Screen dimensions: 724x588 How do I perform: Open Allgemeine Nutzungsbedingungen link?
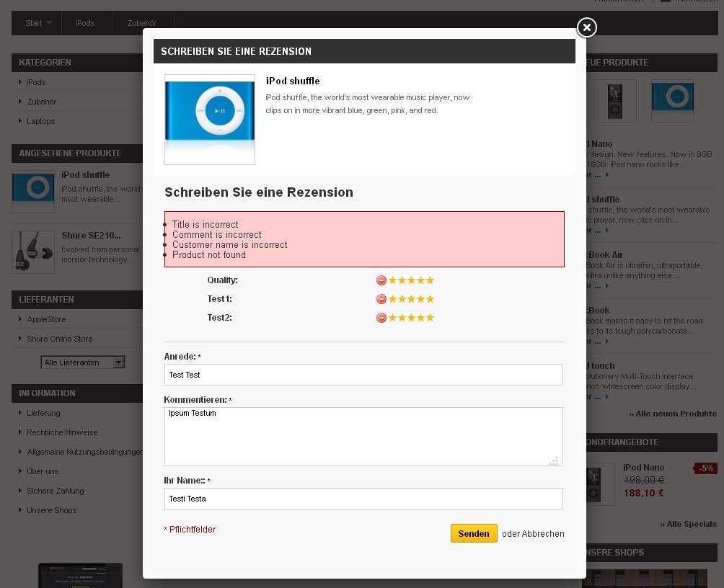pos(84,452)
